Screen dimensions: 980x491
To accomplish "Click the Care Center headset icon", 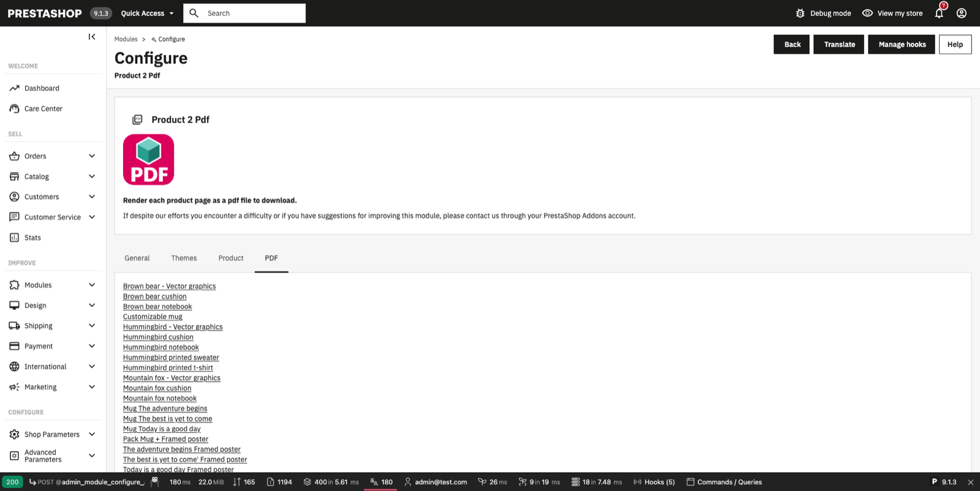I will click(x=14, y=108).
